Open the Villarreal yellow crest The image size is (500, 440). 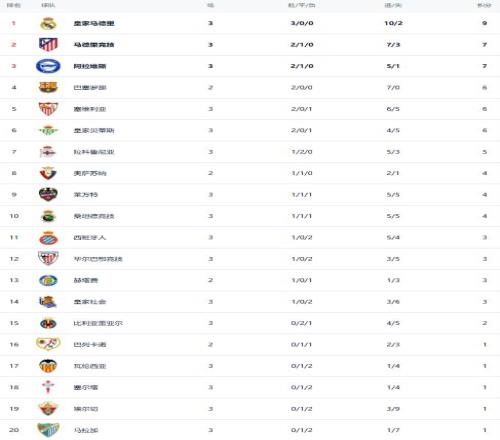[x=48, y=323]
